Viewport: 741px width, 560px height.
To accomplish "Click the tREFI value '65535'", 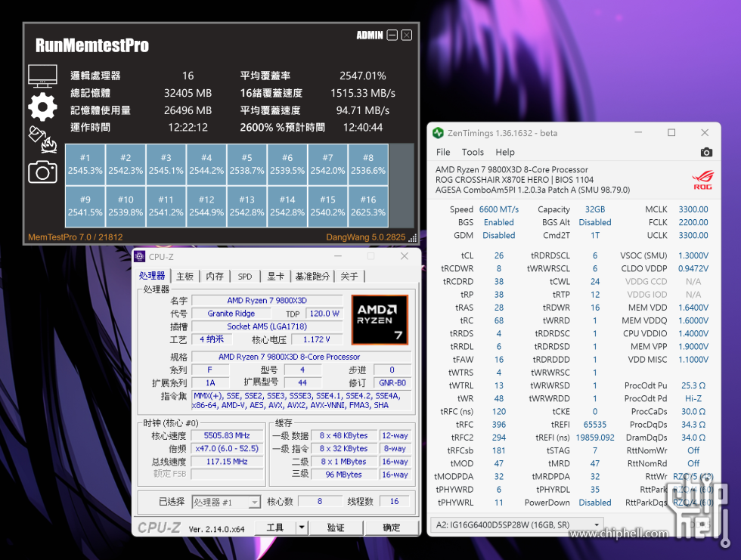I will pos(595,425).
